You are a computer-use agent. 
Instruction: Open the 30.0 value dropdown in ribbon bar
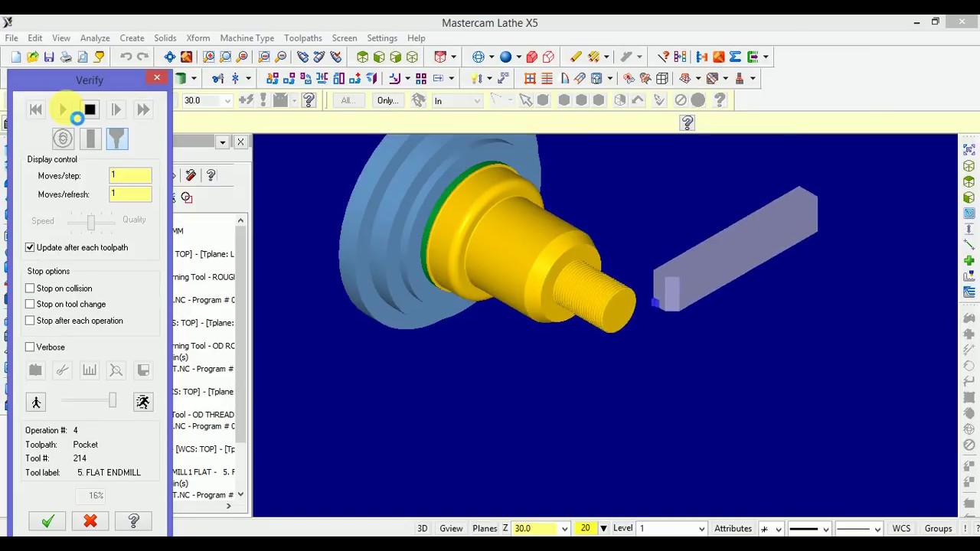pos(227,101)
